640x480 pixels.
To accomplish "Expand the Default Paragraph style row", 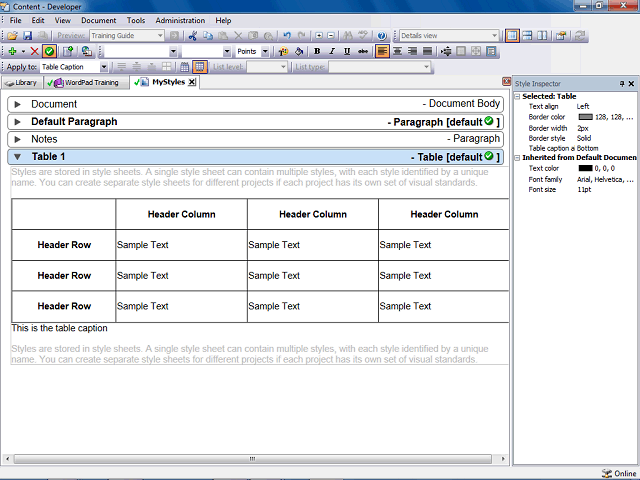I will click(18, 122).
